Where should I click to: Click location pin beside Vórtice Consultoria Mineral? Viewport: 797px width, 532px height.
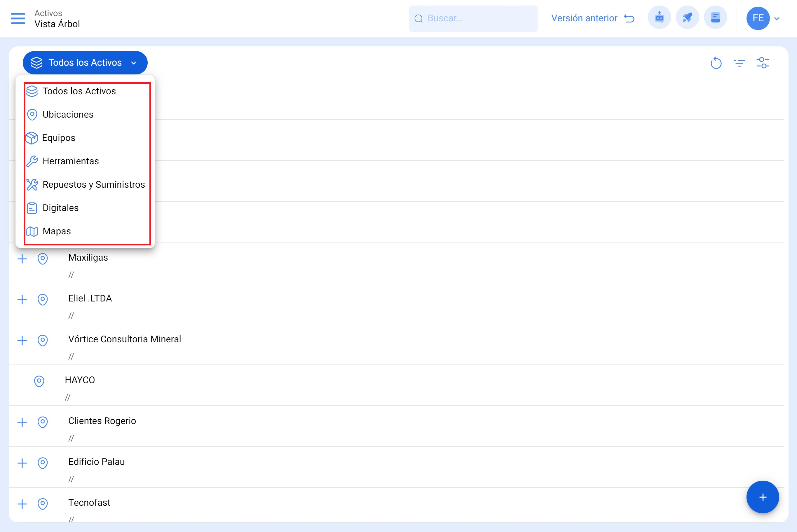42,340
